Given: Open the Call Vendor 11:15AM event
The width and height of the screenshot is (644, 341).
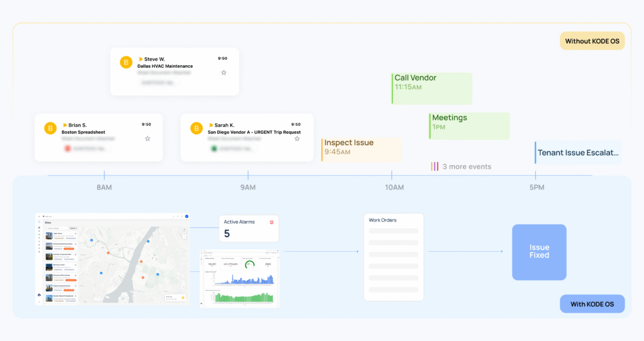Looking at the screenshot, I should pos(431,88).
